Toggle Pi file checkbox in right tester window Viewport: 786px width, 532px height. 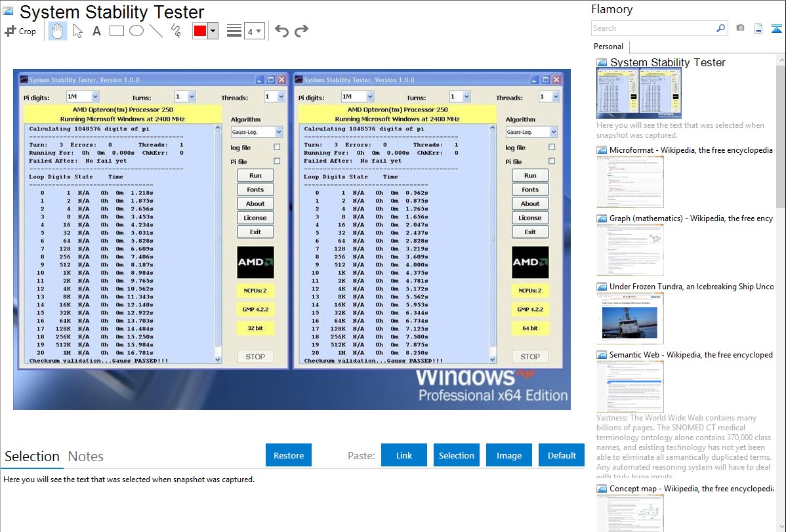(x=551, y=161)
